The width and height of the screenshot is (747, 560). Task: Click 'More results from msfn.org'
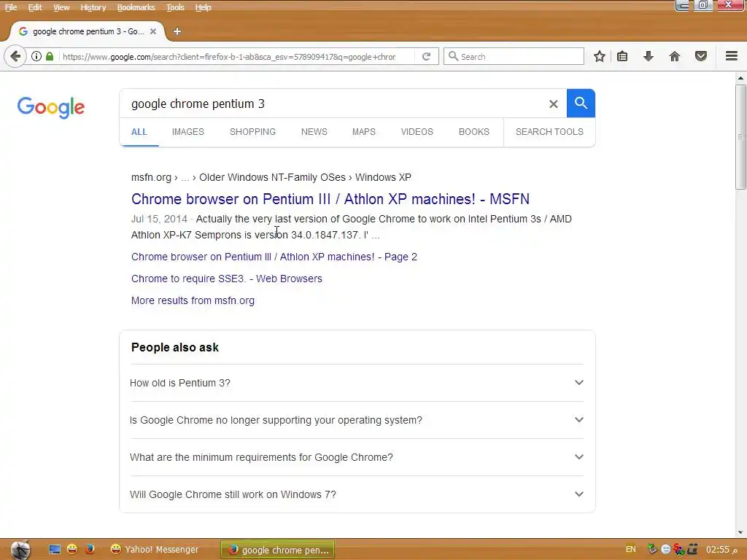point(193,300)
